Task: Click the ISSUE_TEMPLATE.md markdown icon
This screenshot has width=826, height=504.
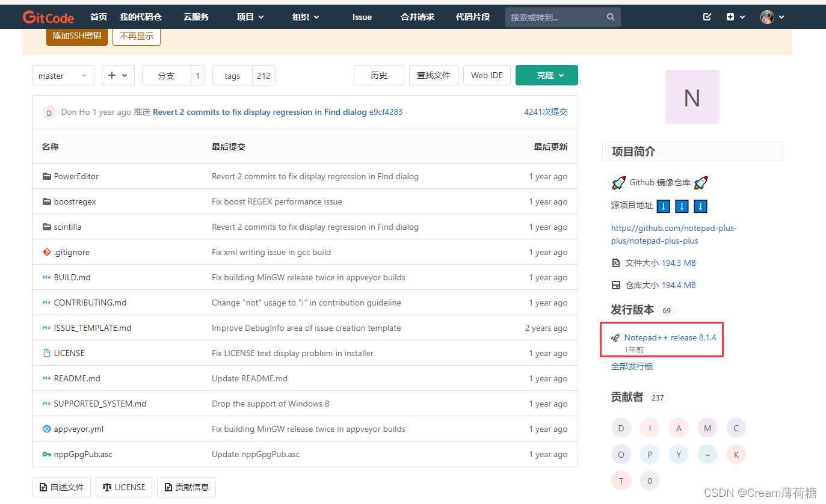Action: (47, 328)
